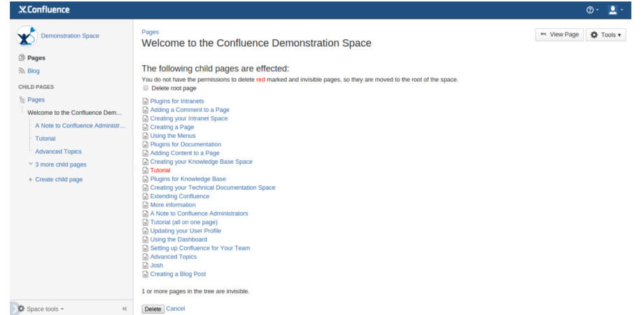Click page icon beside Using the Dashboard
The image size is (644, 315).
145,239
